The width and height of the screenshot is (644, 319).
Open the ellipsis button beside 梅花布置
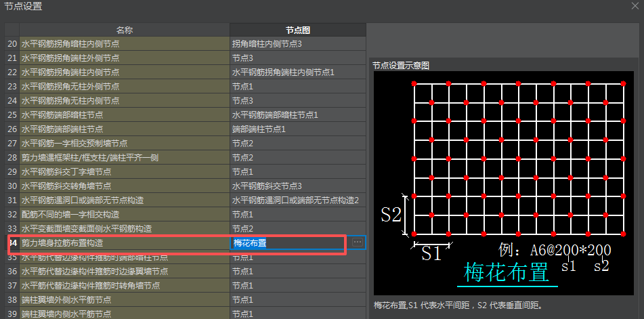(358, 242)
